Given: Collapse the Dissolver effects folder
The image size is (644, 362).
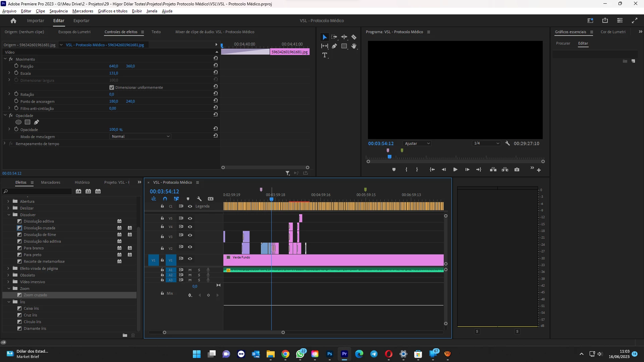Looking at the screenshot, I should coord(9,215).
